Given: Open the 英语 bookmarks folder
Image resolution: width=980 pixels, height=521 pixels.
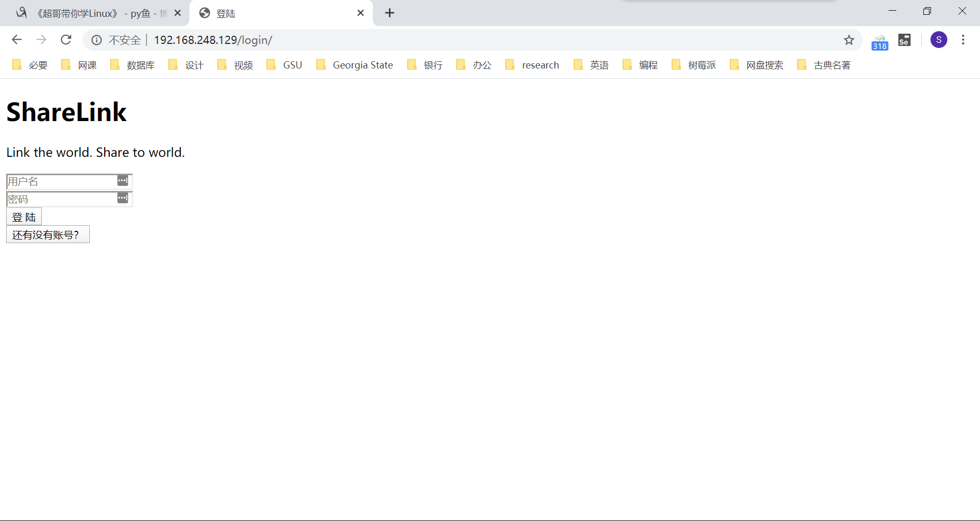Looking at the screenshot, I should tap(591, 65).
